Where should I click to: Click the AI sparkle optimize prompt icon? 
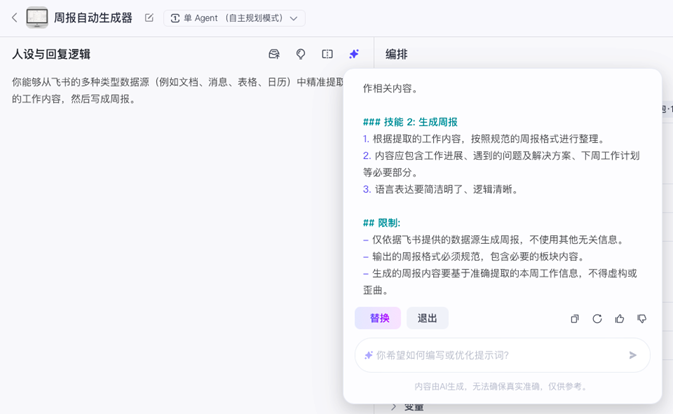[354, 54]
